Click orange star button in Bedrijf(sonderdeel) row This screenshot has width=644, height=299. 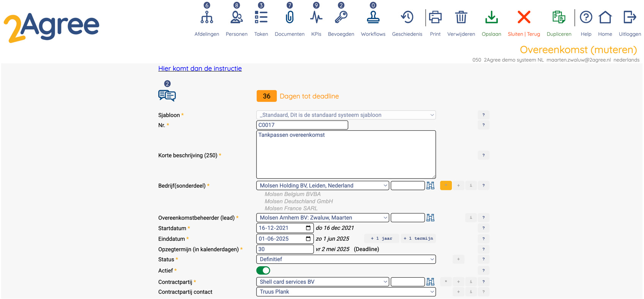tap(446, 185)
